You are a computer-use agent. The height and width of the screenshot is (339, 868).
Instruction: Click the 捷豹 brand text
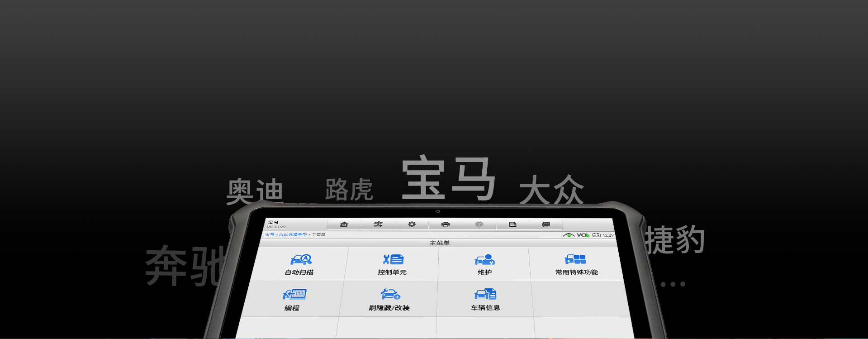pos(674,240)
